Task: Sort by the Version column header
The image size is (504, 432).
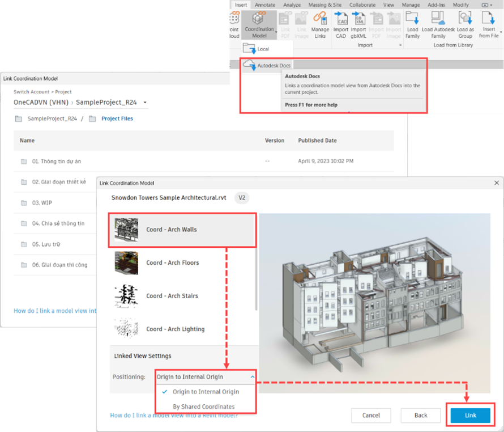Action: pyautogui.click(x=275, y=141)
